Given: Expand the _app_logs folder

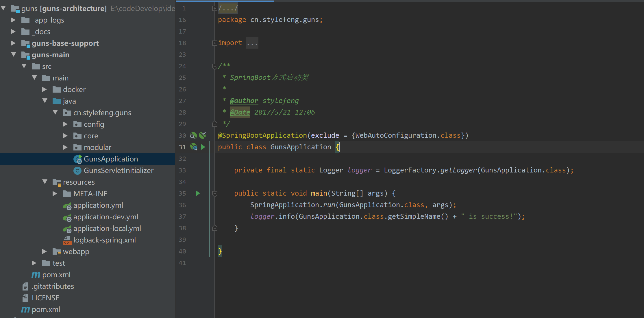Looking at the screenshot, I should tap(13, 20).
